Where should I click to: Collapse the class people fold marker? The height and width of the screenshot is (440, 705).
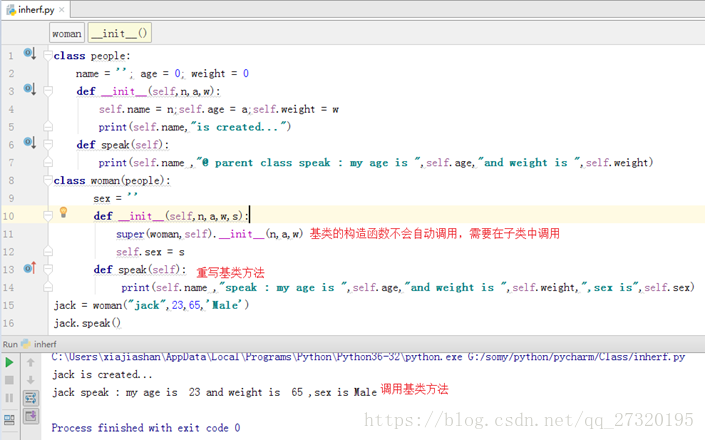pos(48,55)
